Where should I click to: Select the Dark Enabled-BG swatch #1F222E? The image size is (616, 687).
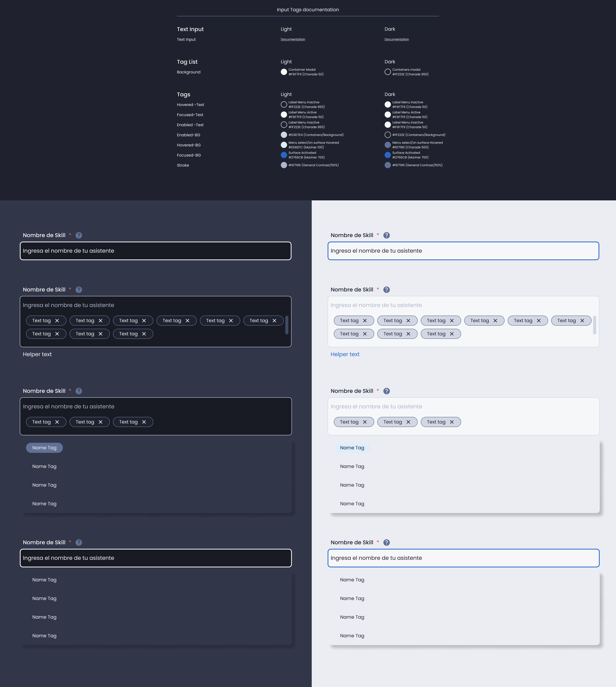pyautogui.click(x=388, y=135)
